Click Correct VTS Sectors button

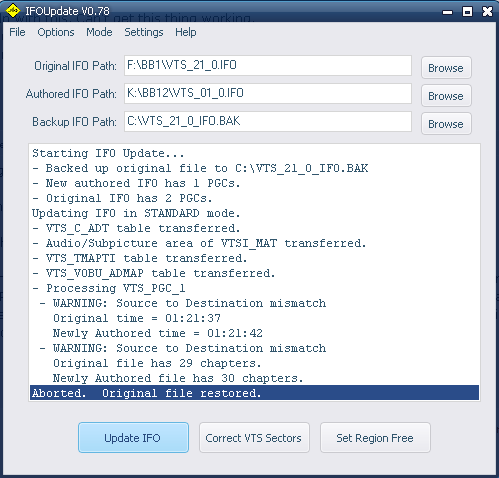click(254, 438)
